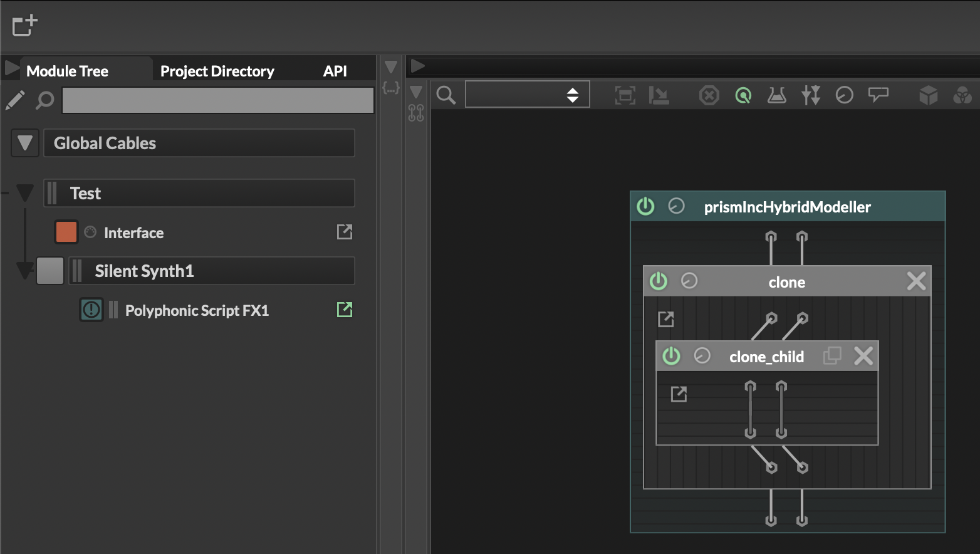The width and height of the screenshot is (980, 554).
Task: Select the Test module row
Action: [x=199, y=193]
